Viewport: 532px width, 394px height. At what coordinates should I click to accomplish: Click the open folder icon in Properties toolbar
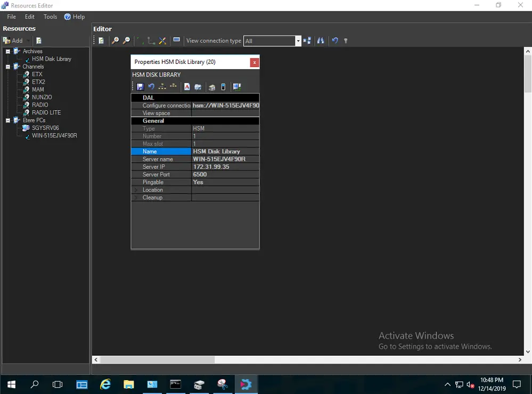(x=198, y=87)
